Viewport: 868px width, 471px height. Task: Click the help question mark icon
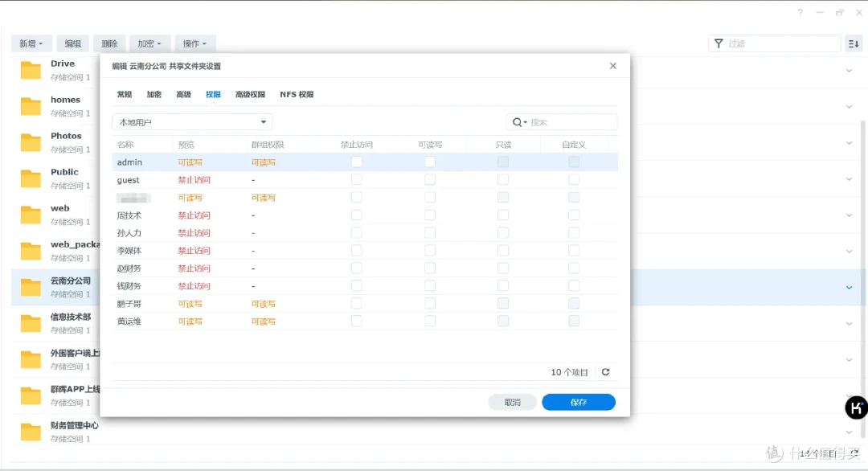coord(800,12)
